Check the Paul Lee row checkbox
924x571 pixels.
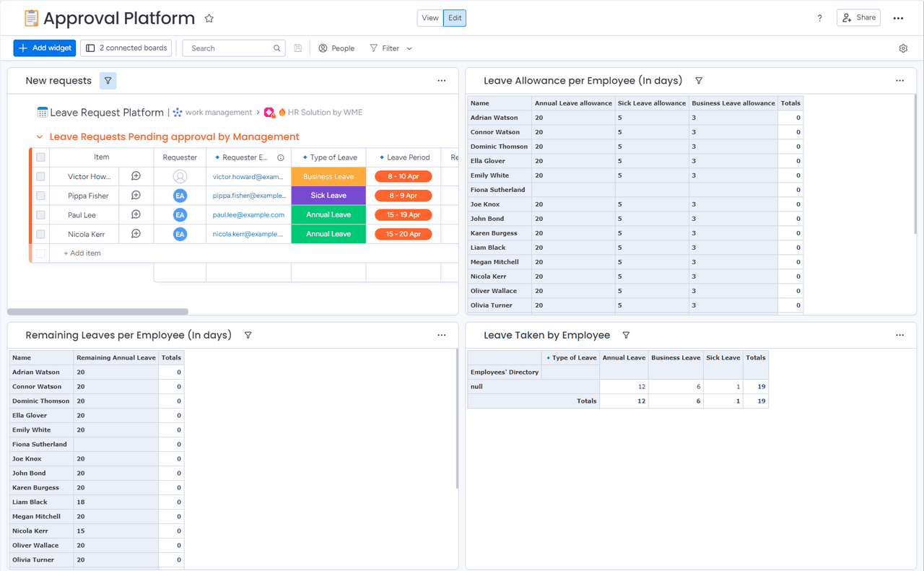(40, 214)
